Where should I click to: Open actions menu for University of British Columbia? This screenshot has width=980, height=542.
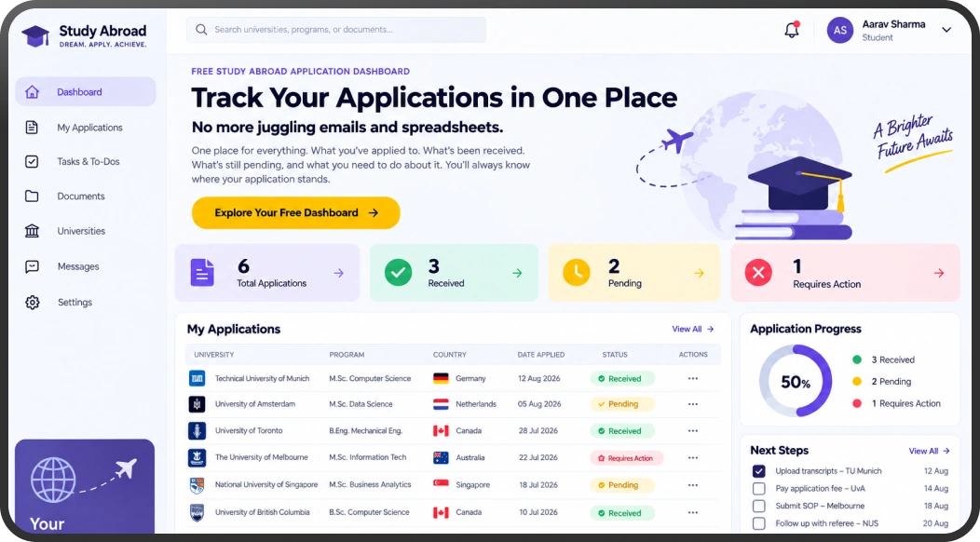692,512
